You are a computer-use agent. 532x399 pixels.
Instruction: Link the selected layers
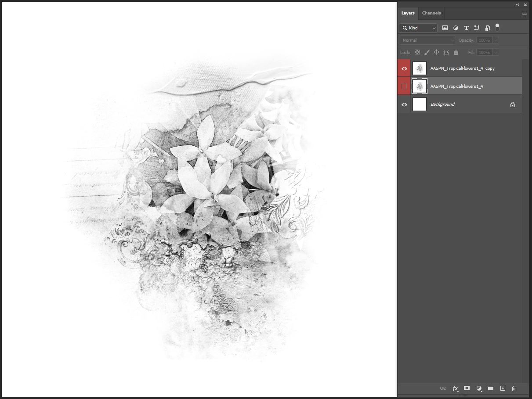coord(443,388)
